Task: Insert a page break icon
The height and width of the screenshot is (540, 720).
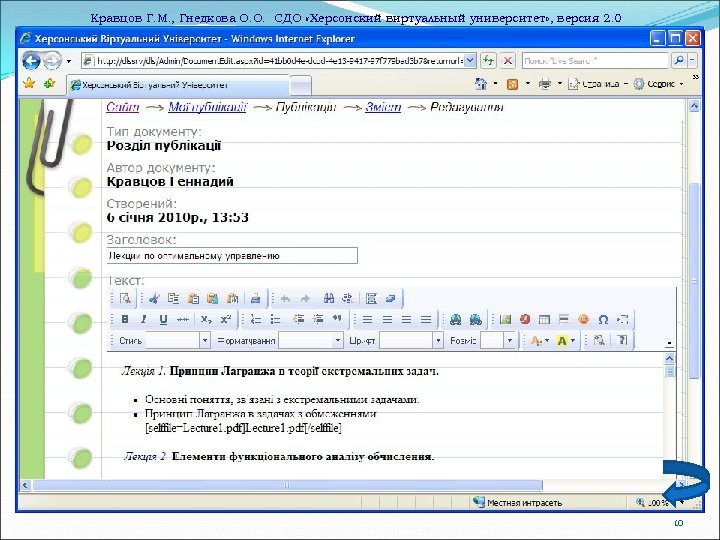Action: click(x=623, y=319)
